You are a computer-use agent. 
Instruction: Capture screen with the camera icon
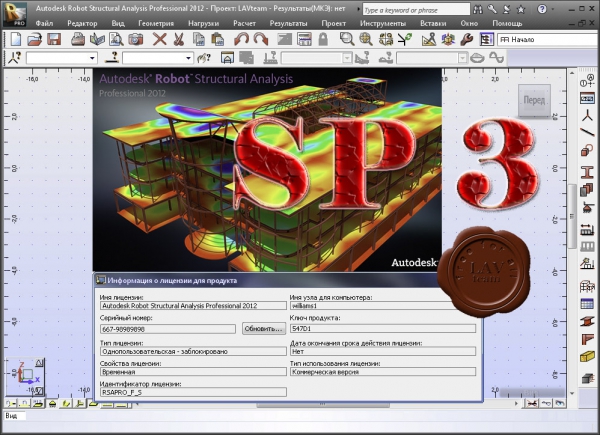pyautogui.click(x=135, y=39)
